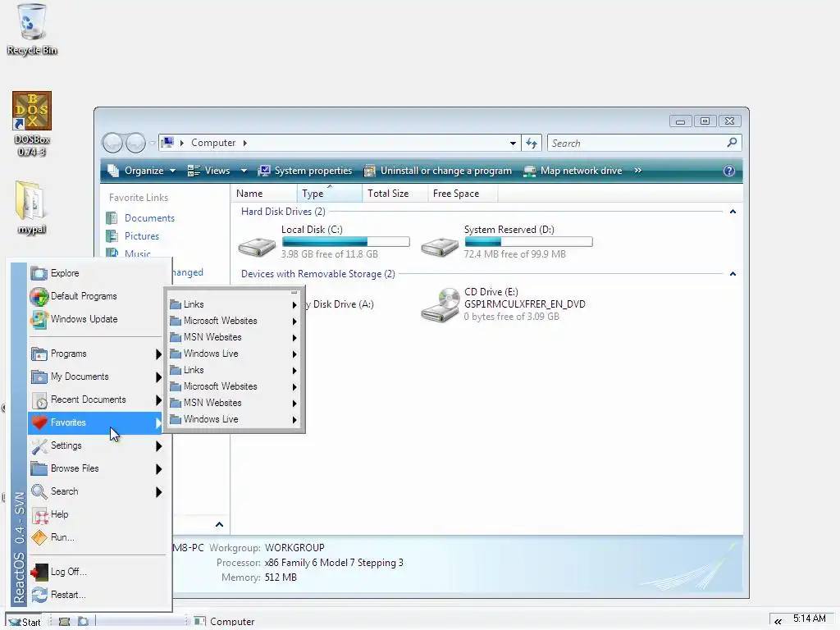Collapse Devices with Removable Storage group
The width and height of the screenshot is (840, 630).
click(x=733, y=274)
